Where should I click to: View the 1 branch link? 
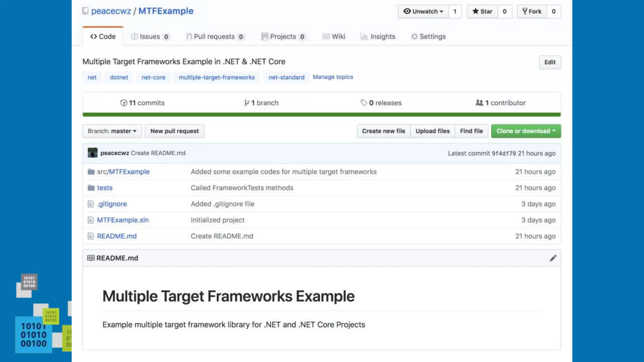coord(261,103)
